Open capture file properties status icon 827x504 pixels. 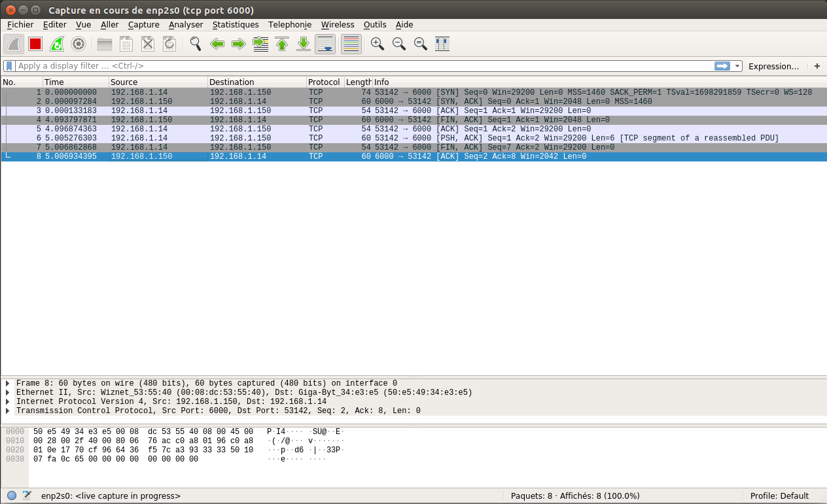(27, 496)
